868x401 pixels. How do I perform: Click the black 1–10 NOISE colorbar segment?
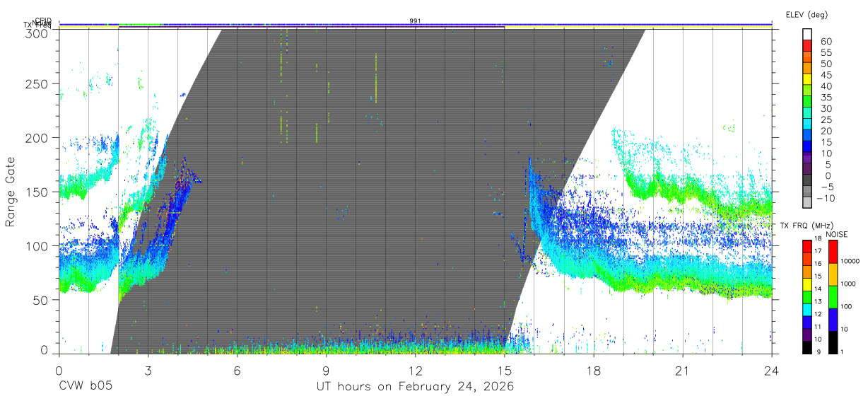click(x=833, y=342)
